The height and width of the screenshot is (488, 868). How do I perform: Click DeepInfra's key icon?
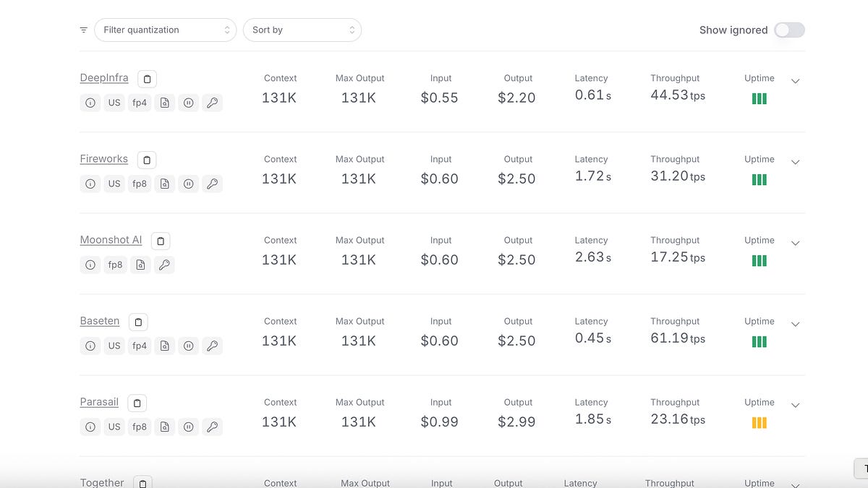(212, 103)
